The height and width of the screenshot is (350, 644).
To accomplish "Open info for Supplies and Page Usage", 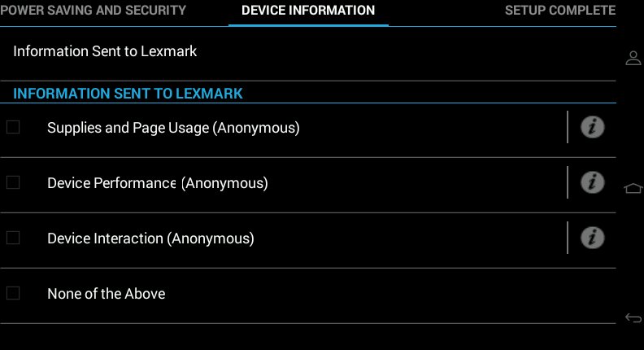I will pos(592,127).
